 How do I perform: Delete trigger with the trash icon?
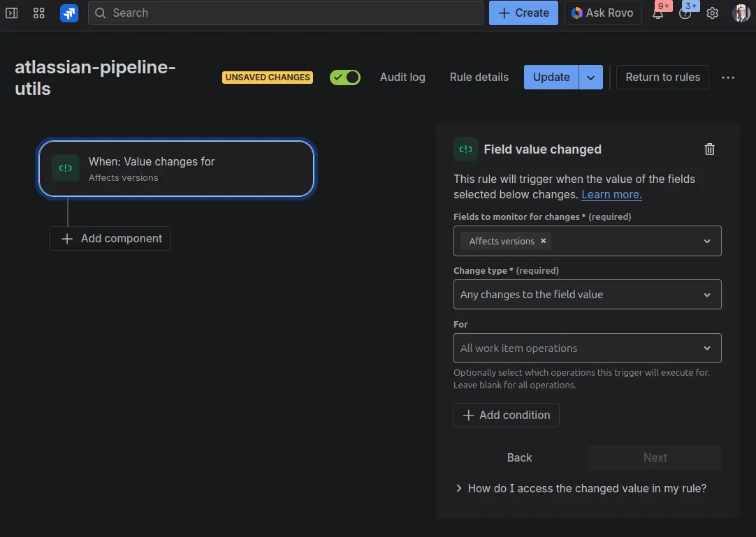click(709, 149)
